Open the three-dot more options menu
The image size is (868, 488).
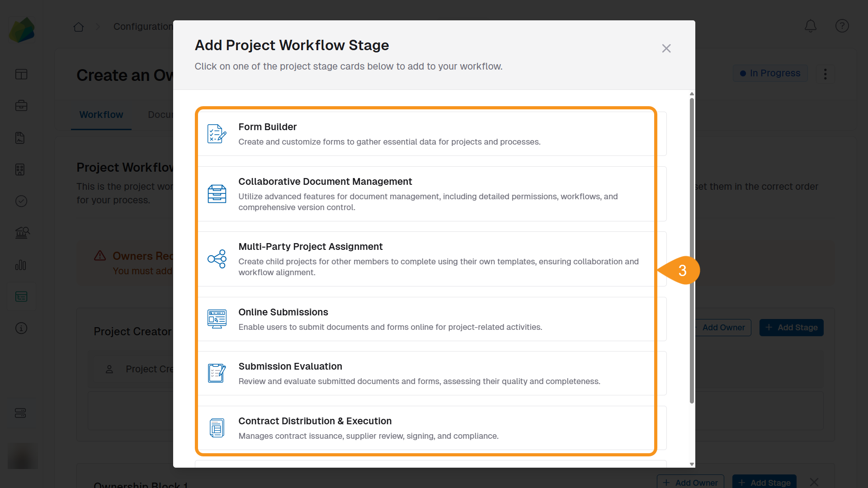point(825,74)
